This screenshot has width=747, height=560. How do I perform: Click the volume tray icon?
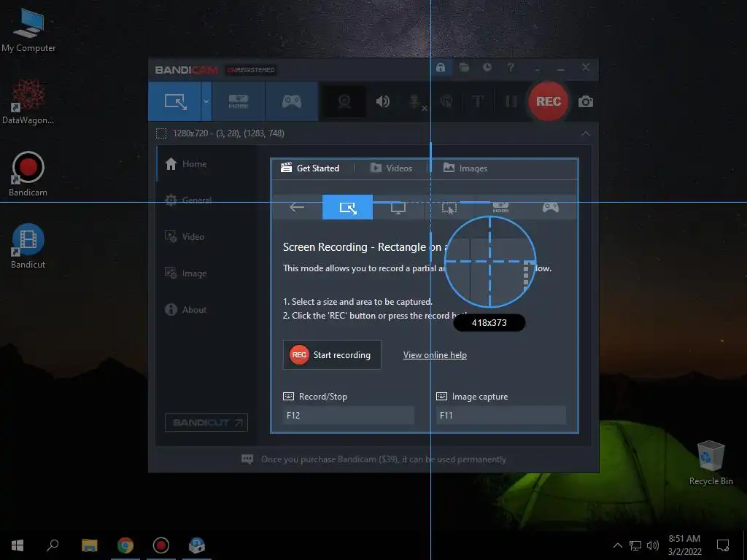[653, 545]
